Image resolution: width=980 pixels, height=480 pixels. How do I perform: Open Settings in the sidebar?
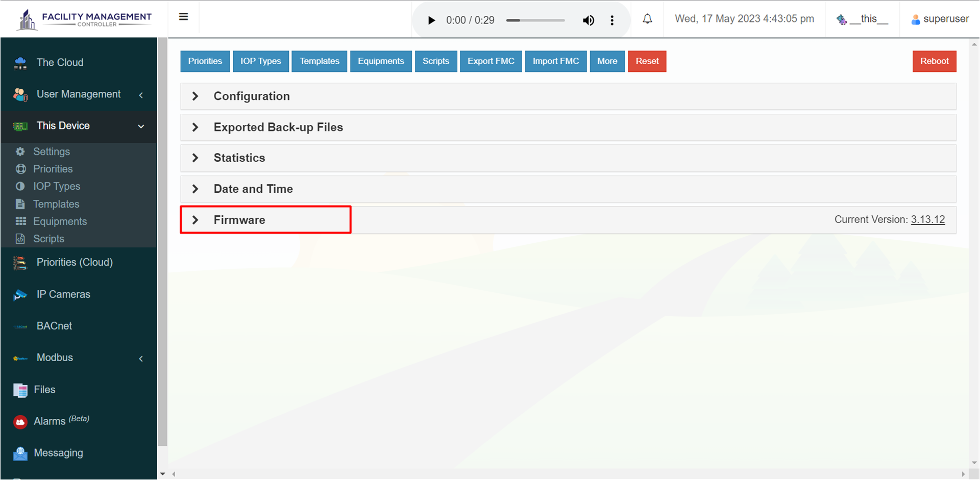tap(52, 151)
